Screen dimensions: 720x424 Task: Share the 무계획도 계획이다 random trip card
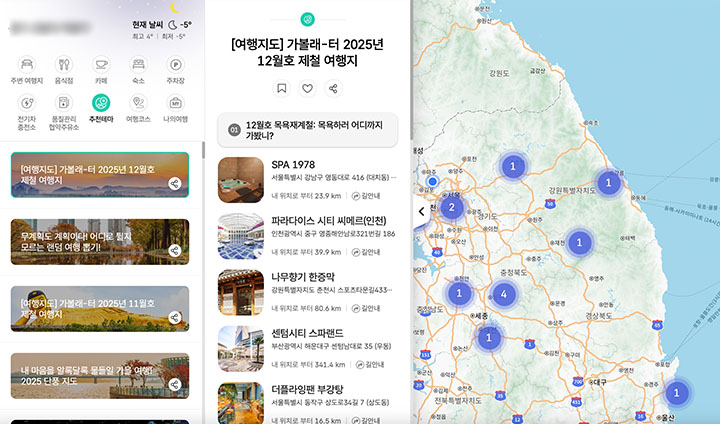pos(174,251)
